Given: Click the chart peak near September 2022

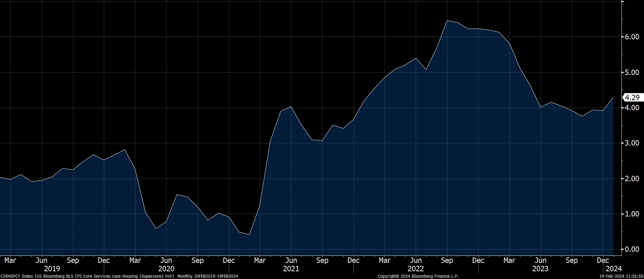Looking at the screenshot, I should click(447, 21).
